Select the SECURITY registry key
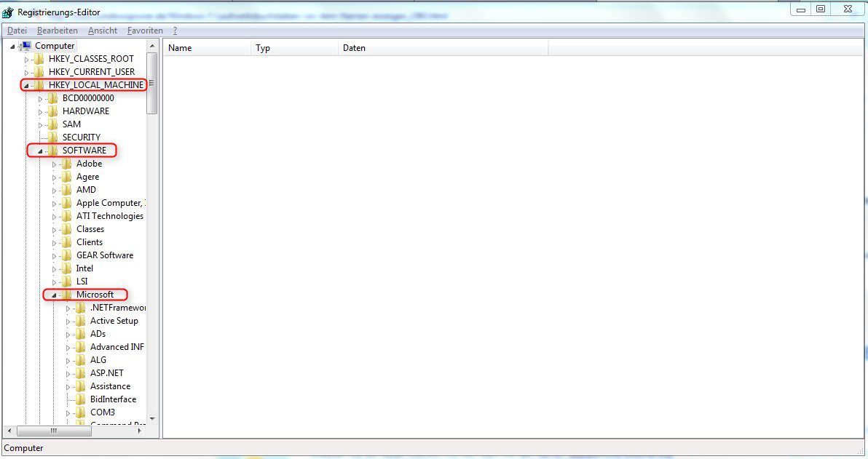The image size is (868, 459). (81, 137)
